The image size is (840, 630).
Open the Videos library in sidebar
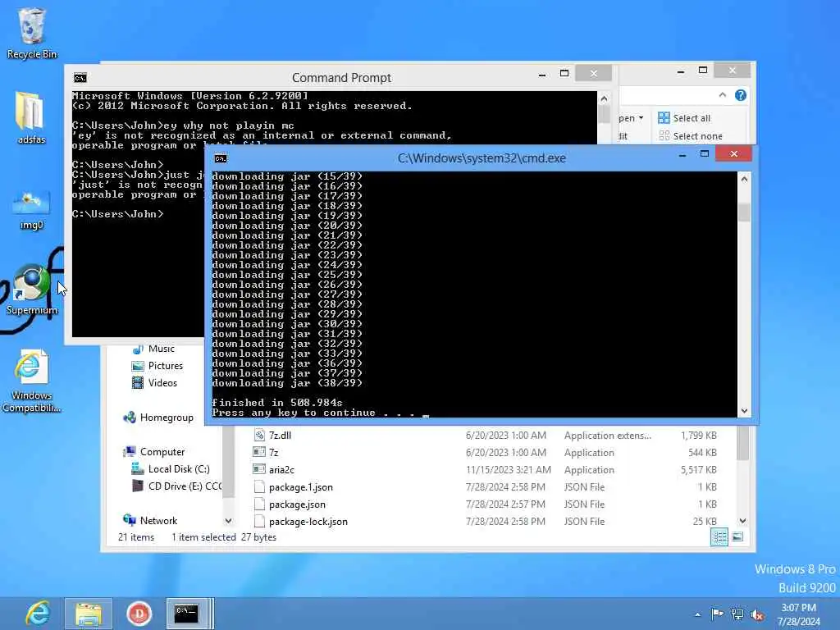click(x=154, y=383)
